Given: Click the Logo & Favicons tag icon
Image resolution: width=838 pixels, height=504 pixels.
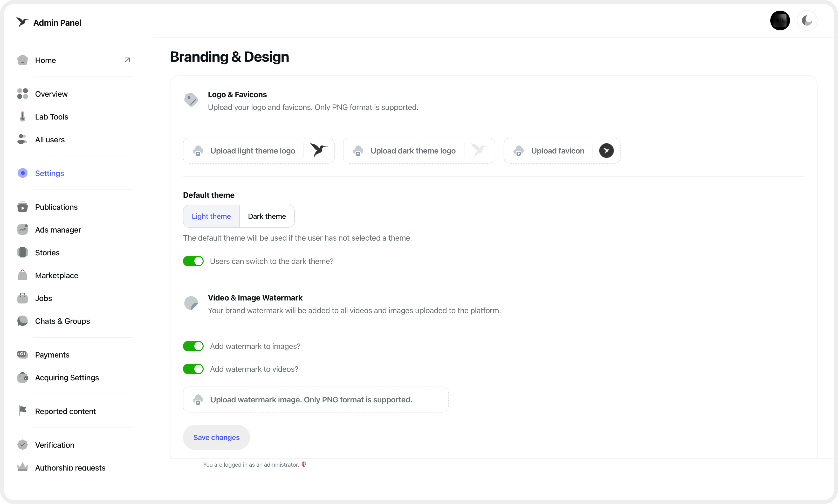Looking at the screenshot, I should coord(191,100).
